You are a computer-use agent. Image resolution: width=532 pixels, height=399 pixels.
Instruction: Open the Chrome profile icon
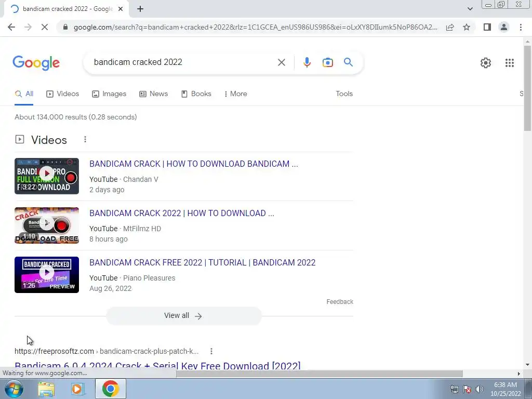504,27
